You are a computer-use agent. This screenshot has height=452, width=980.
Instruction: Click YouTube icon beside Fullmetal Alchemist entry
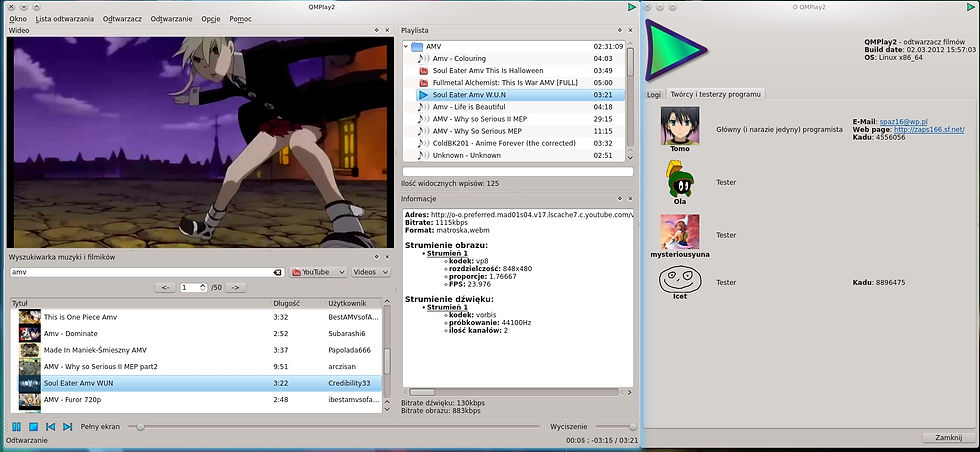click(x=424, y=83)
